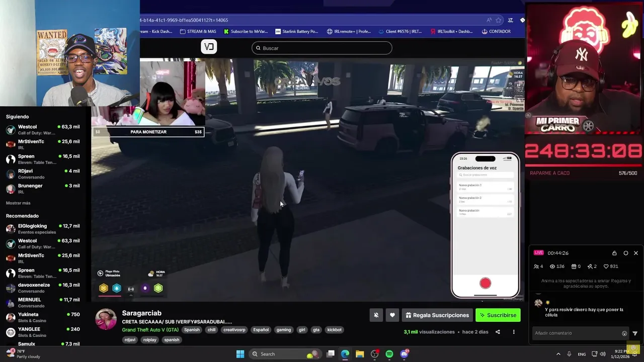This screenshot has width=644, height=362.
Task: Send comment with paper-plane icon
Action: pyautogui.click(x=635, y=333)
